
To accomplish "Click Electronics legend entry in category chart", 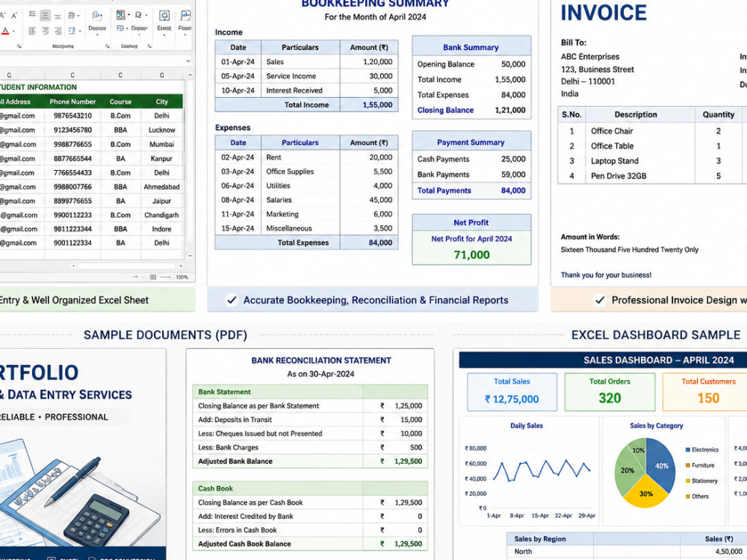I will click(x=701, y=449).
